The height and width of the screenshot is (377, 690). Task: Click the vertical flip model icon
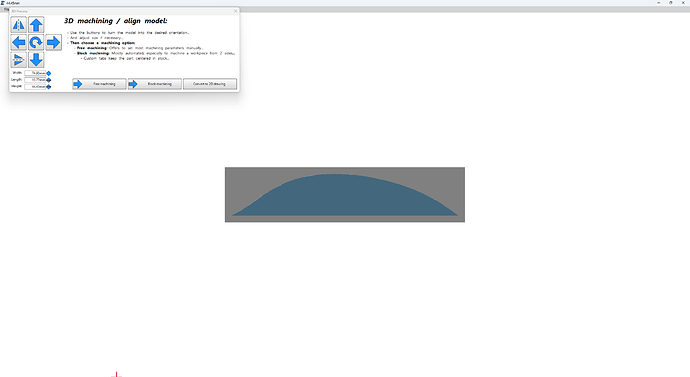tap(18, 59)
